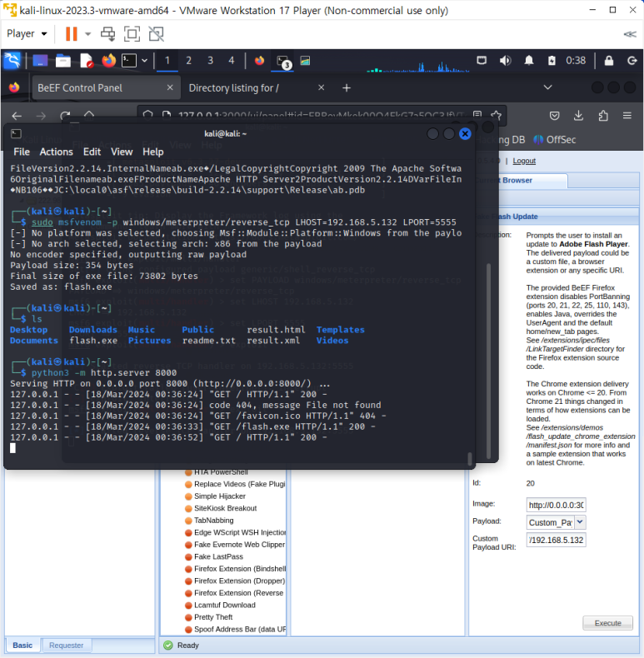The image size is (644, 658).
Task: Open the Firefox extensions puzzle icon
Action: tap(603, 116)
